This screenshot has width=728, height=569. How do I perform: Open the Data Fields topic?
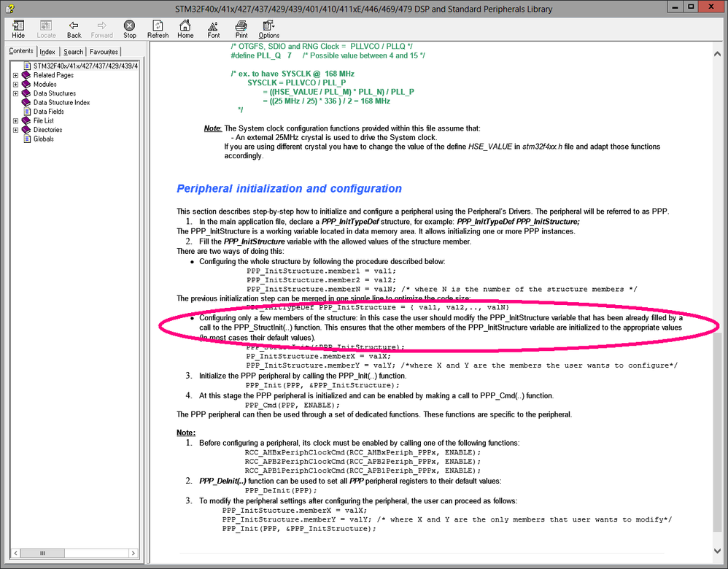pos(49,112)
